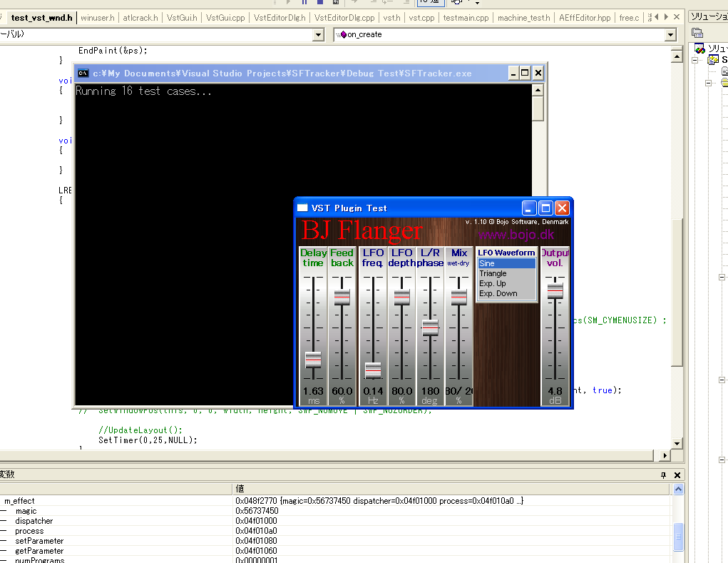Switch to the VstGui.cpp tab
The height and width of the screenshot is (563, 728).
(x=225, y=17)
